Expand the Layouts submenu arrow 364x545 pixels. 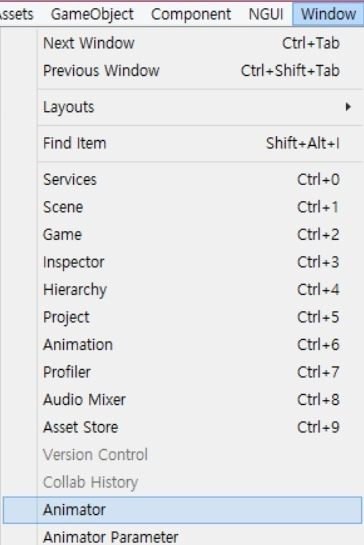tap(348, 107)
